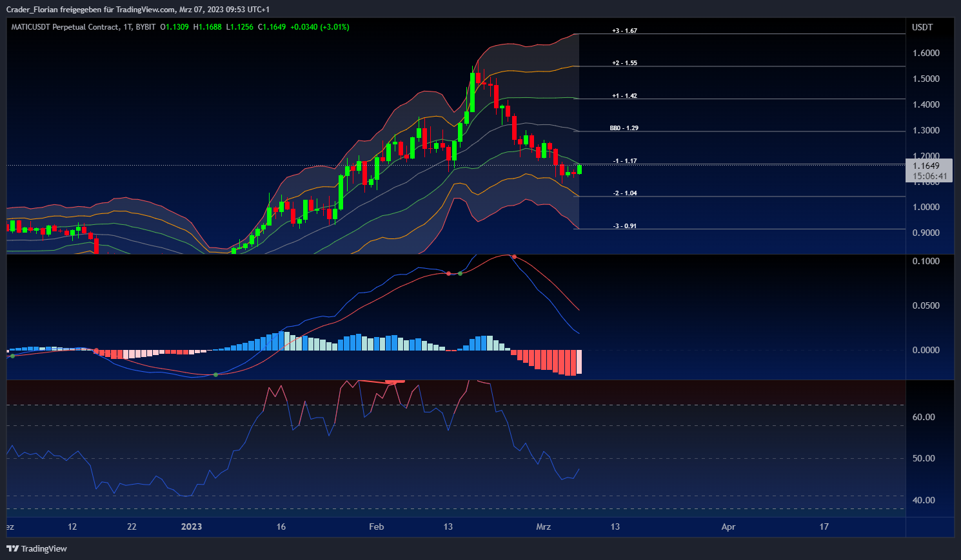Click the 50.00 RSI axis value
The image size is (961, 560).
point(924,458)
